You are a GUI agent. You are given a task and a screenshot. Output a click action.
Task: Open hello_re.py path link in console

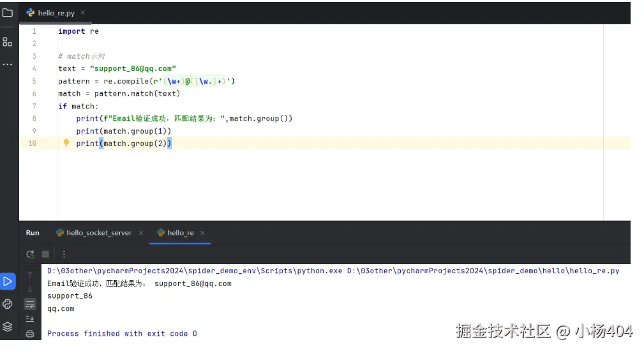click(x=483, y=271)
